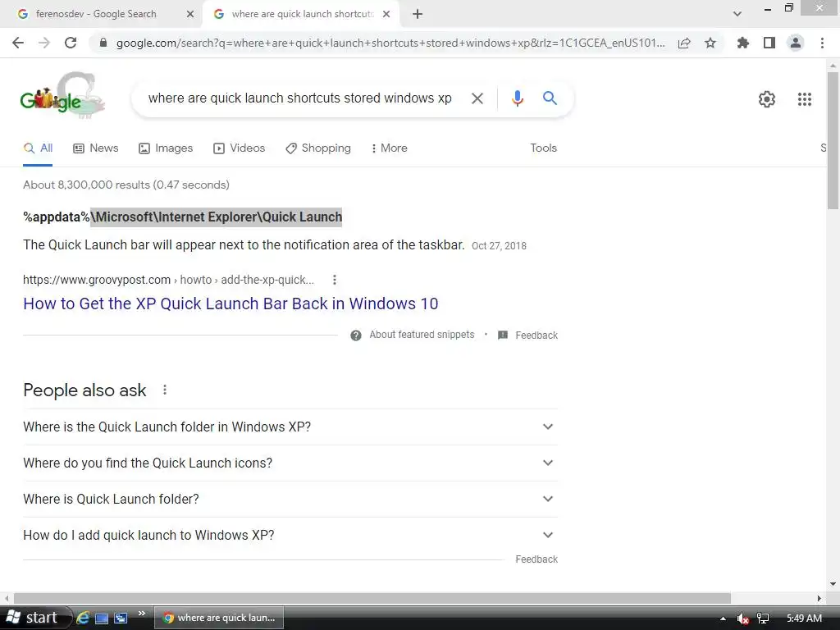Click the highlighted Quick Launch path text
The height and width of the screenshot is (630, 840).
[x=216, y=217]
